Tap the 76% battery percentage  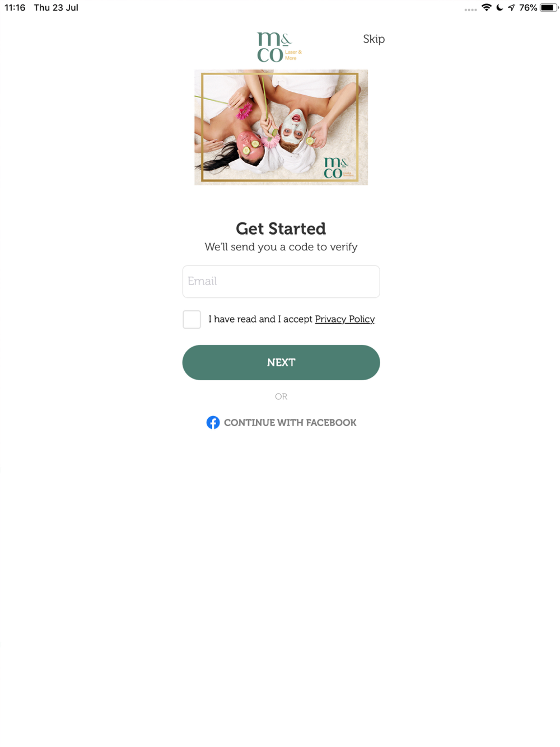tap(528, 7)
